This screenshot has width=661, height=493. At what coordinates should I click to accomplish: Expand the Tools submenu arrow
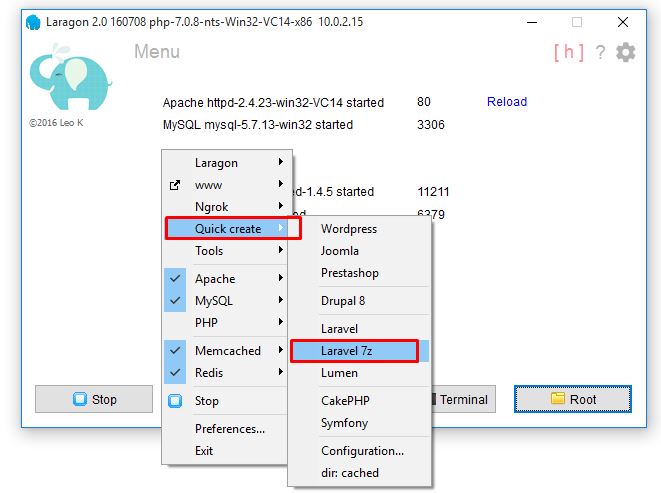281,250
